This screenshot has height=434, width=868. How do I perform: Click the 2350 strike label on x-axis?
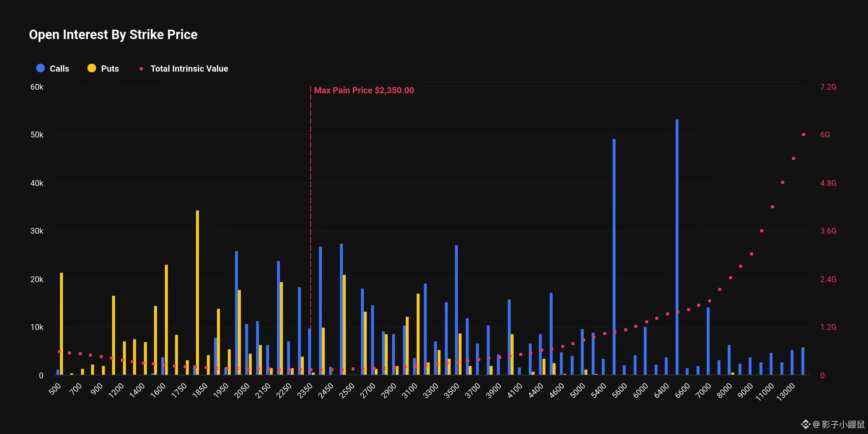click(x=305, y=391)
